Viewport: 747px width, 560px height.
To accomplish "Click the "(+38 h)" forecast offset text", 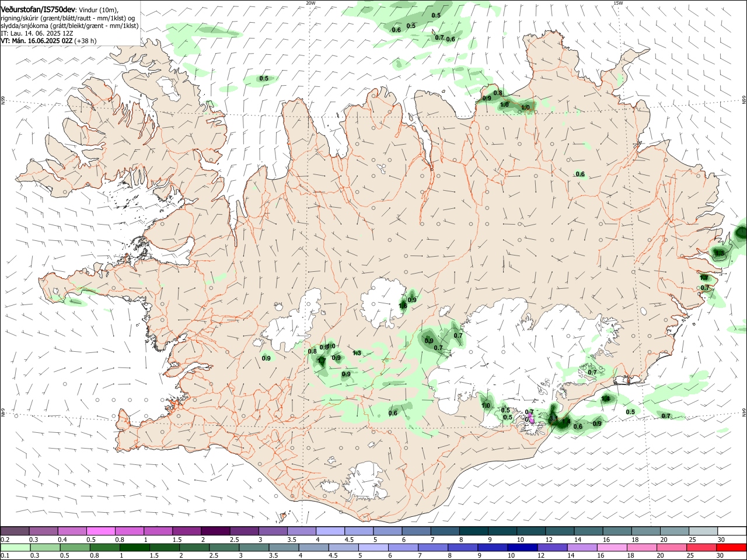I will pyautogui.click(x=86, y=41).
